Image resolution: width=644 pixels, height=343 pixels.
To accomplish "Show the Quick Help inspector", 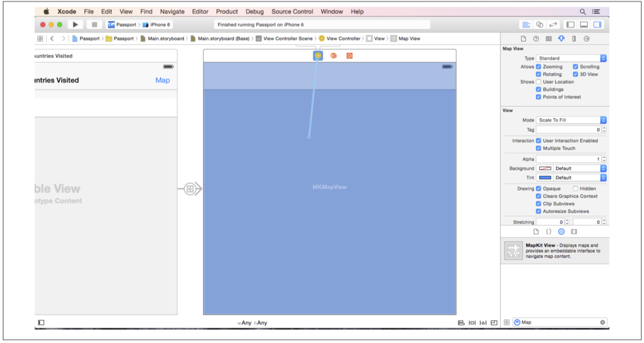I will tap(536, 38).
